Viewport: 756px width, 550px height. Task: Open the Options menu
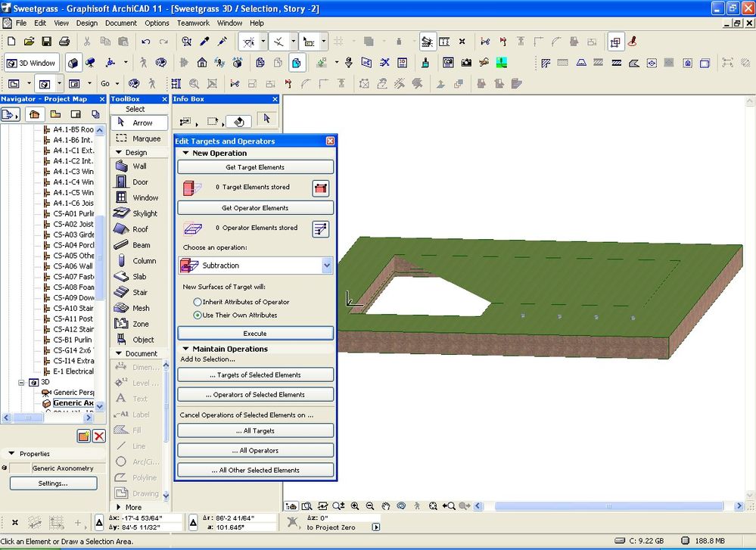(x=157, y=23)
